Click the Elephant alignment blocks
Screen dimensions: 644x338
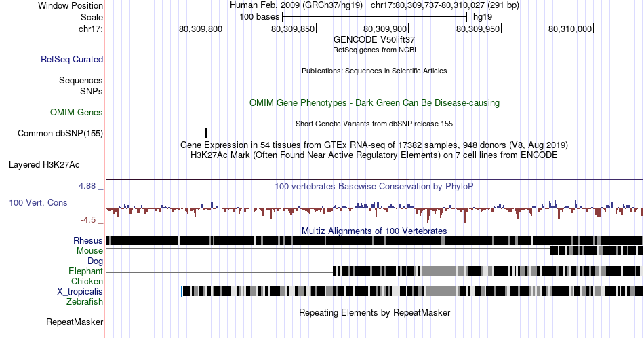coord(487,271)
